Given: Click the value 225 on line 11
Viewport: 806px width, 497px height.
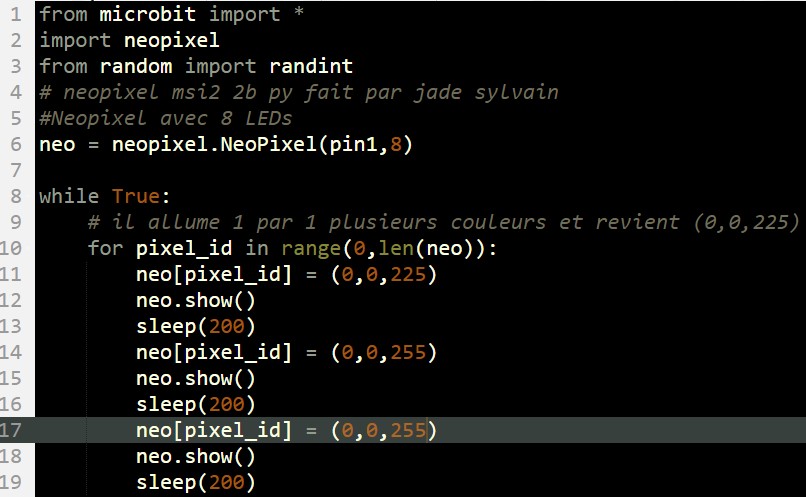Looking at the screenshot, I should tap(408, 274).
